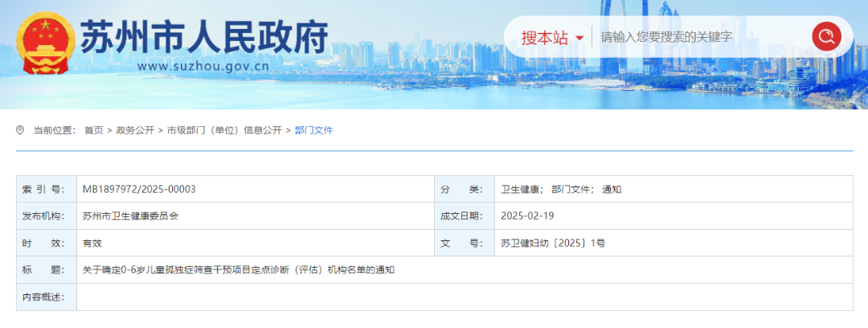Click the empty 内容概述 content cell
This screenshot has height=328, width=868.
click(465, 297)
